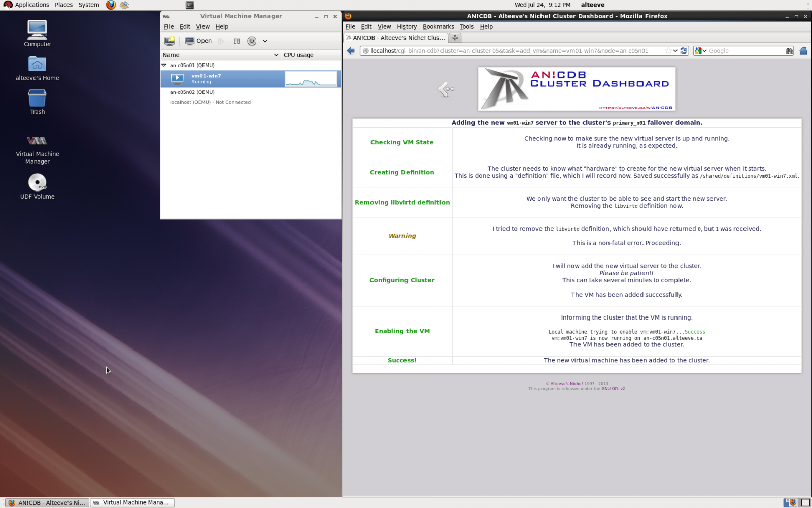Click the Firefox back arrow button

pos(351,51)
